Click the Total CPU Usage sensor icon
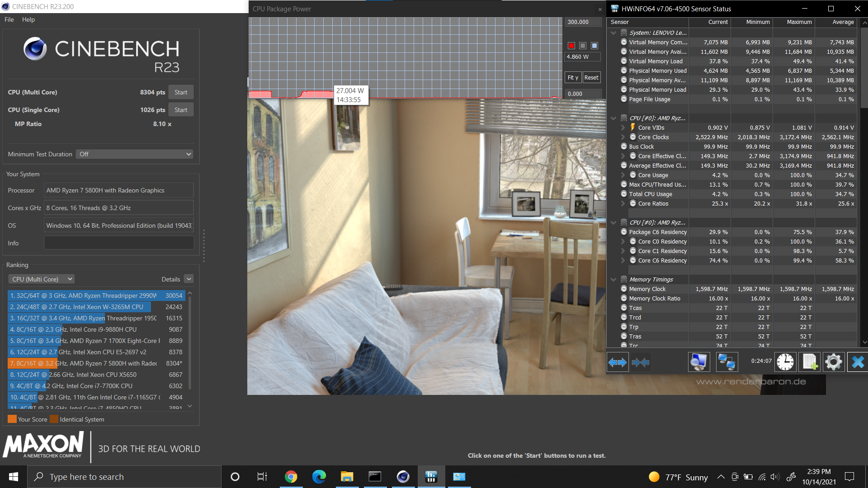This screenshot has width=868, height=488. click(x=624, y=194)
